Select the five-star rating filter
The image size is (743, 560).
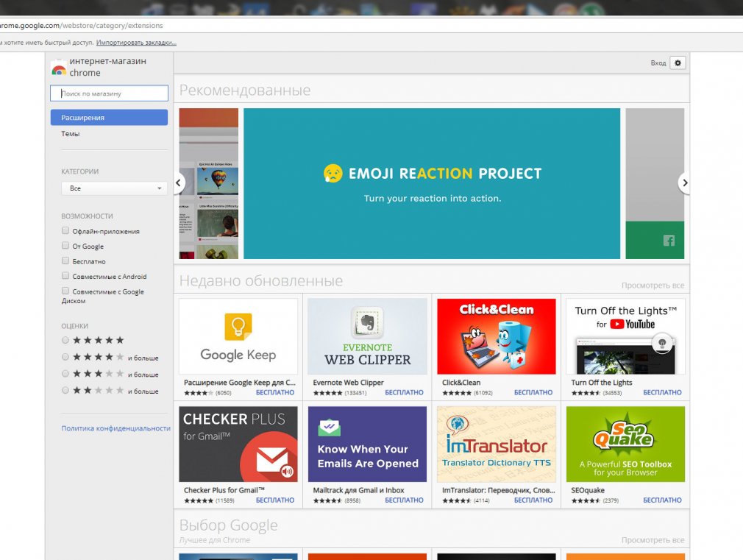click(65, 340)
